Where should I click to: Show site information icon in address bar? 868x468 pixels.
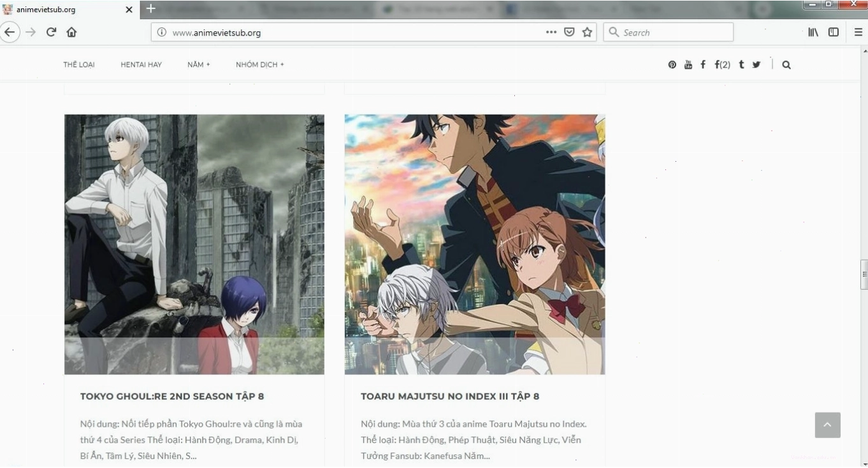[162, 32]
